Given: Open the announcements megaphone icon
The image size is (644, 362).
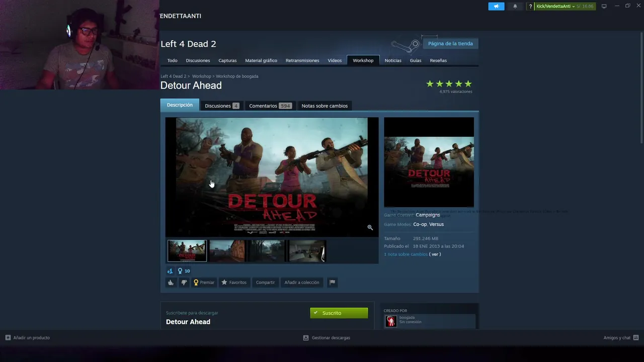Looking at the screenshot, I should (496, 6).
